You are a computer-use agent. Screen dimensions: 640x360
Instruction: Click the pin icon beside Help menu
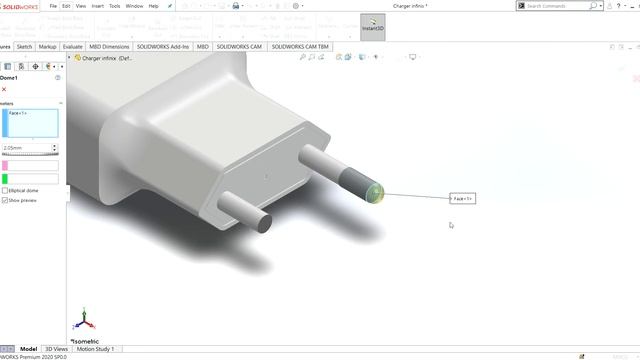click(170, 6)
